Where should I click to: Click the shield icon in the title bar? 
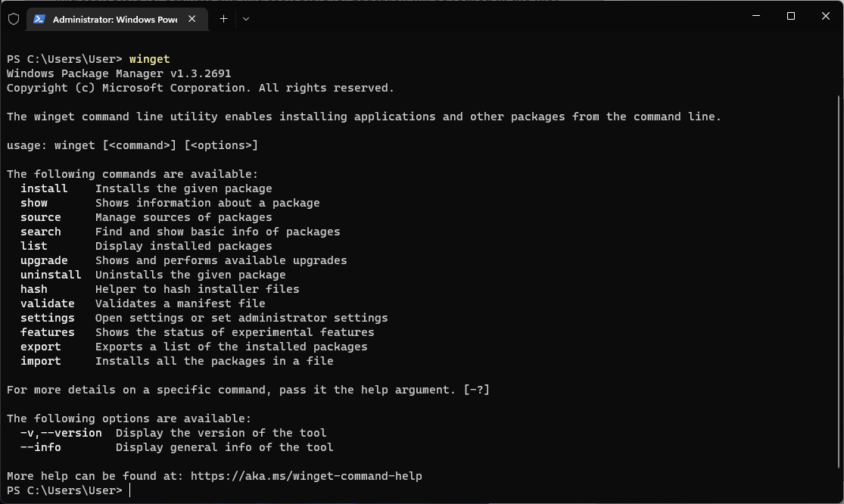point(14,19)
